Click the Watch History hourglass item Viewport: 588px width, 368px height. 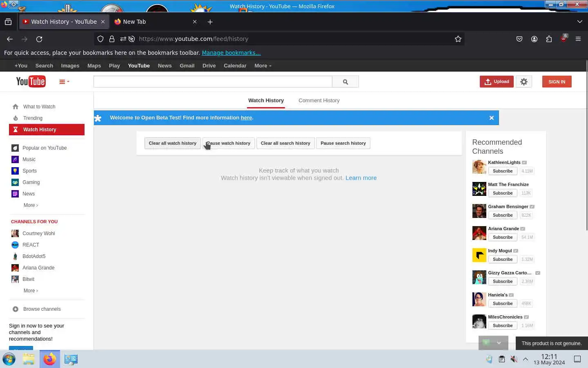(47, 130)
